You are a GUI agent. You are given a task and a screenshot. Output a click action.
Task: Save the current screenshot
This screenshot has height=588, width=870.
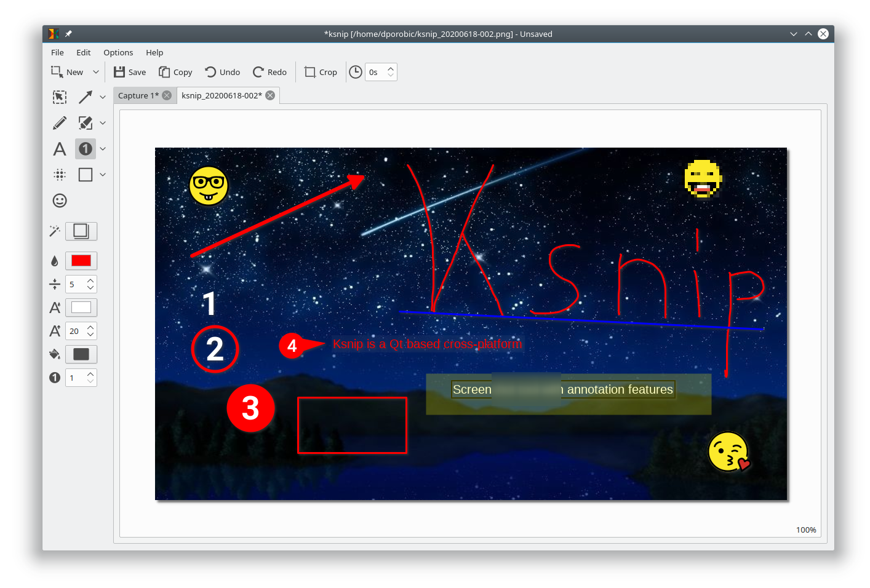130,72
